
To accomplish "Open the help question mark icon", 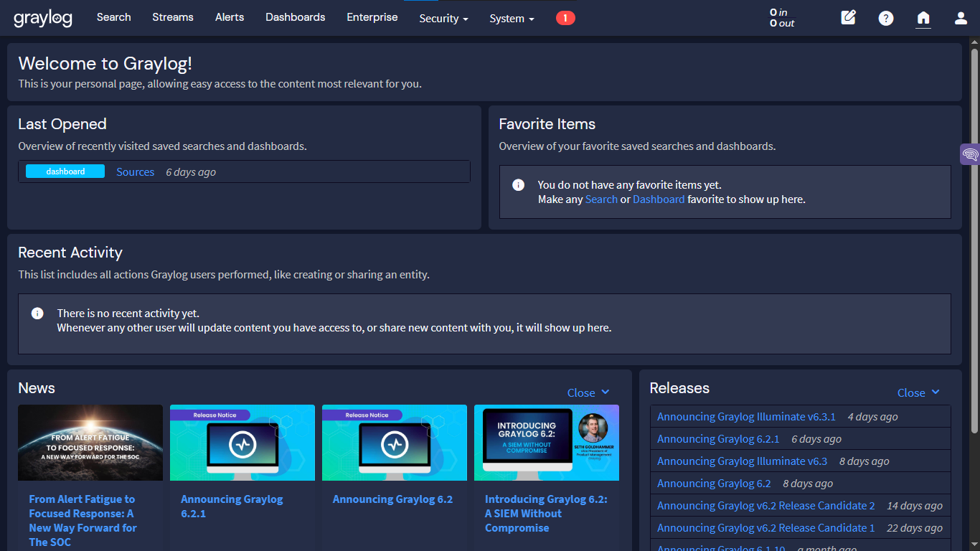I will pos(886,19).
